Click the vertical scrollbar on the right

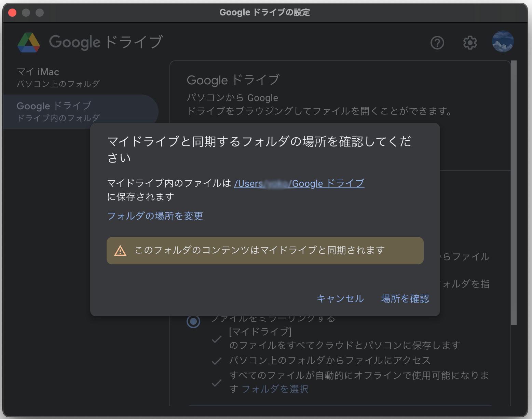pos(514,193)
